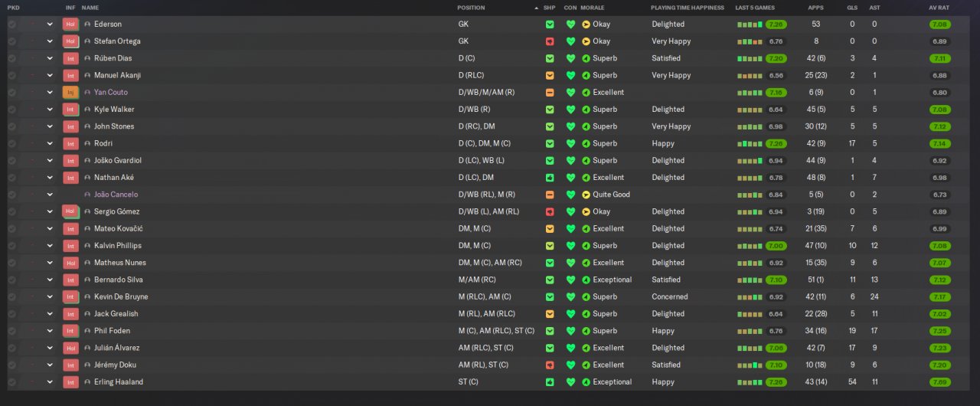Click Yan Couto's orange sharpness dash icon
Image resolution: width=980 pixels, height=406 pixels.
click(550, 92)
